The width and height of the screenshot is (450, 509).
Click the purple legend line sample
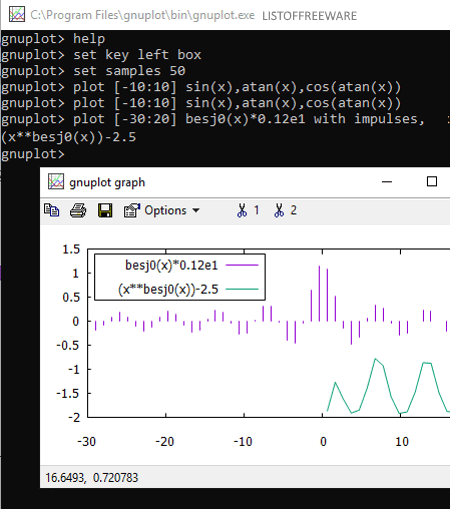(x=242, y=265)
